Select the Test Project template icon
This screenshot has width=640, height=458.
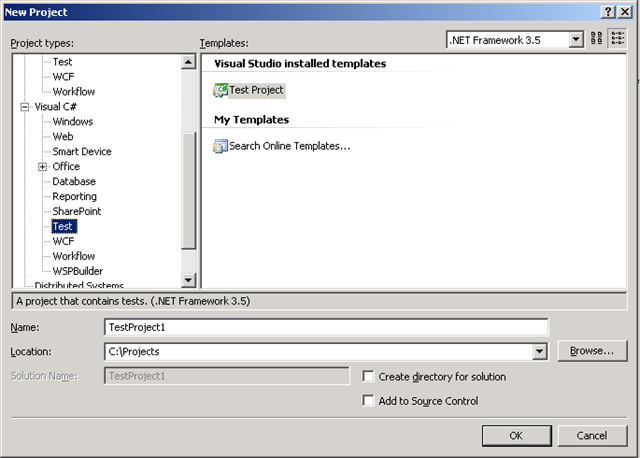(x=220, y=90)
